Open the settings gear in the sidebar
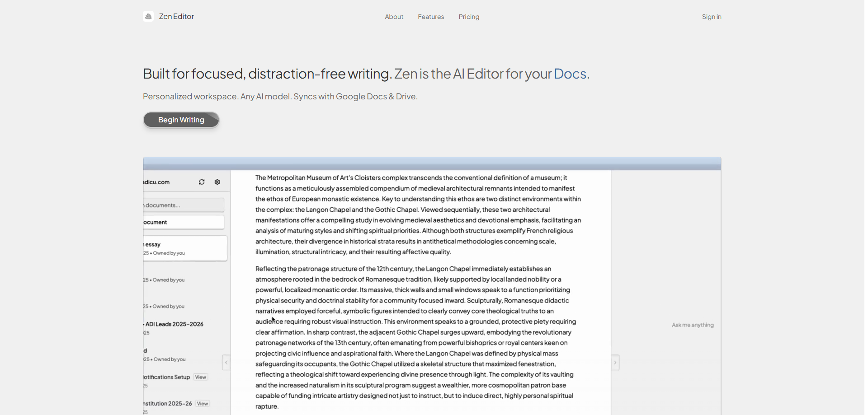Image resolution: width=868 pixels, height=415 pixels. point(217,182)
